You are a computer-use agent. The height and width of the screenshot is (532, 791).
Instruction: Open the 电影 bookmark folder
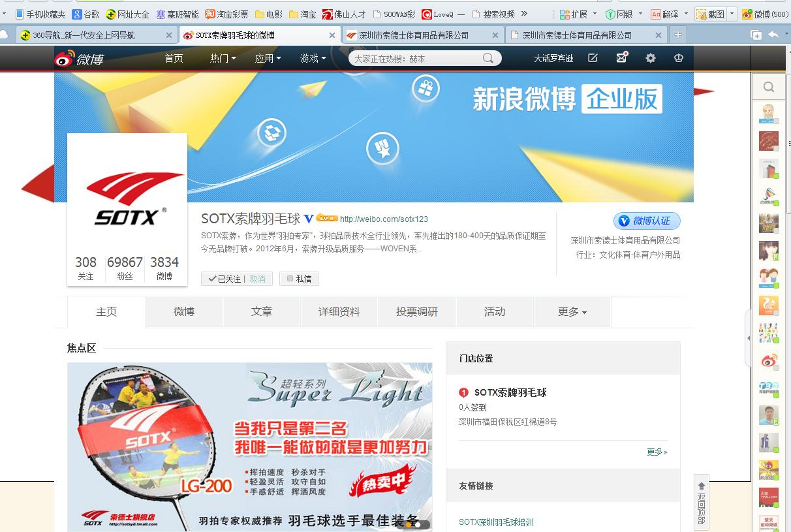pyautogui.click(x=268, y=14)
